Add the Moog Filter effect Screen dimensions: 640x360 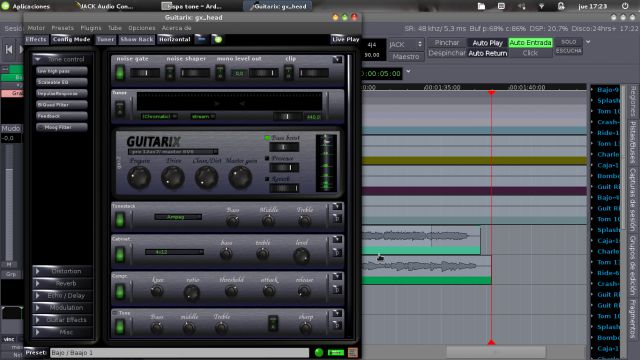pos(62,127)
